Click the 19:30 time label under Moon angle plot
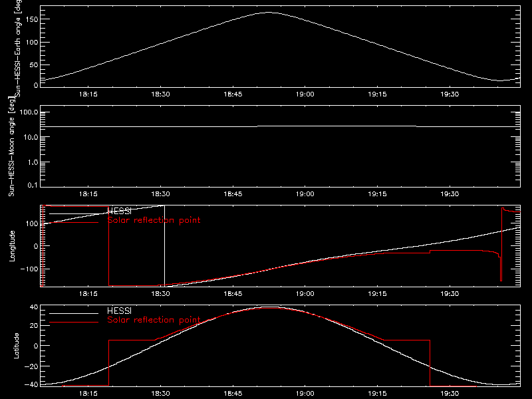Viewport: 532px width, 399px height. 450,194
